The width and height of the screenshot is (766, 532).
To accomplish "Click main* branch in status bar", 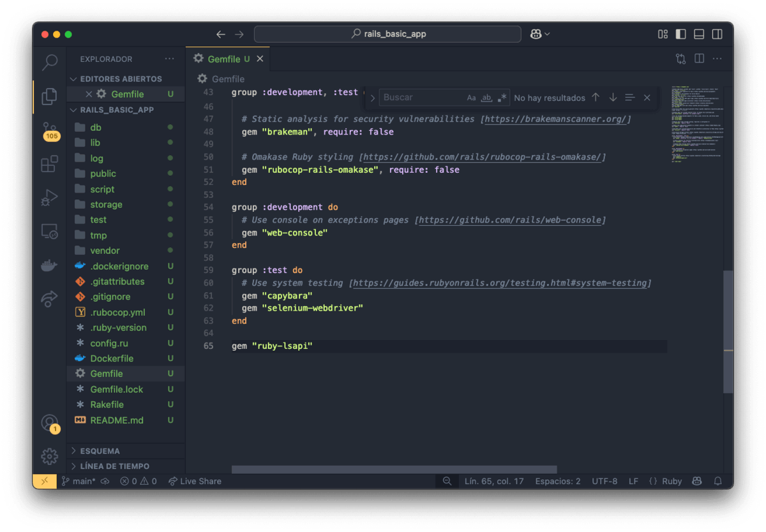I will [79, 481].
